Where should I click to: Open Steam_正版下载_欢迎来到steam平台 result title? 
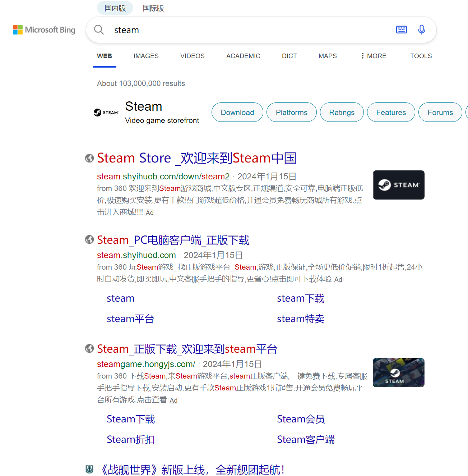187,349
